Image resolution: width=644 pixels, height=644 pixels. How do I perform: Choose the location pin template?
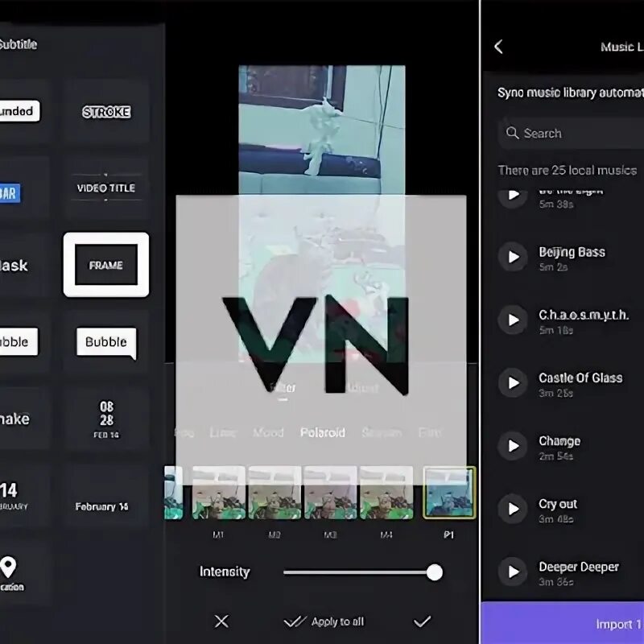point(9,573)
